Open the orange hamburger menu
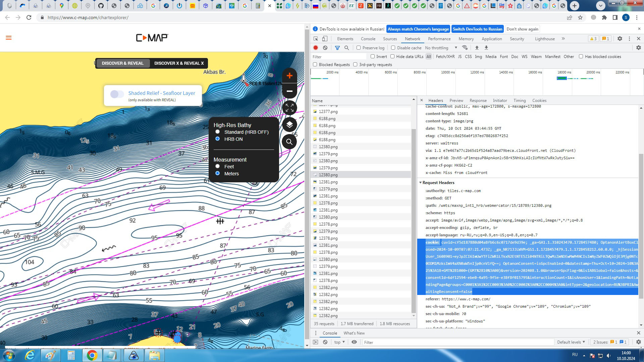Screen dimensions: 644x362 pos(9,38)
